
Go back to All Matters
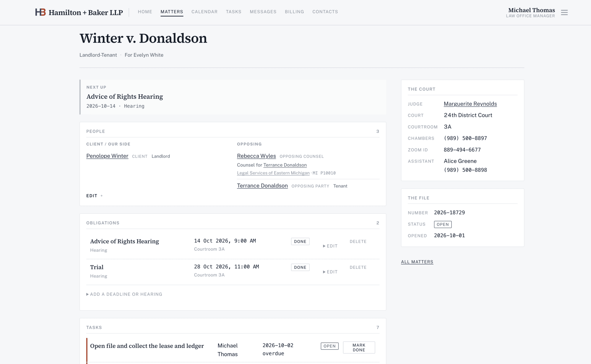click(x=417, y=262)
